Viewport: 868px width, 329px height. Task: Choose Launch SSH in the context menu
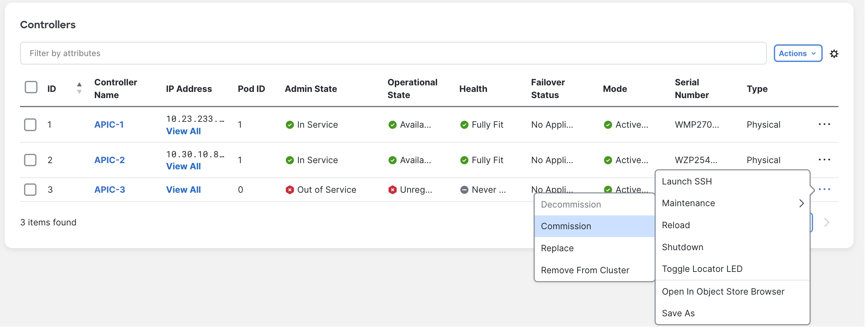tap(687, 181)
